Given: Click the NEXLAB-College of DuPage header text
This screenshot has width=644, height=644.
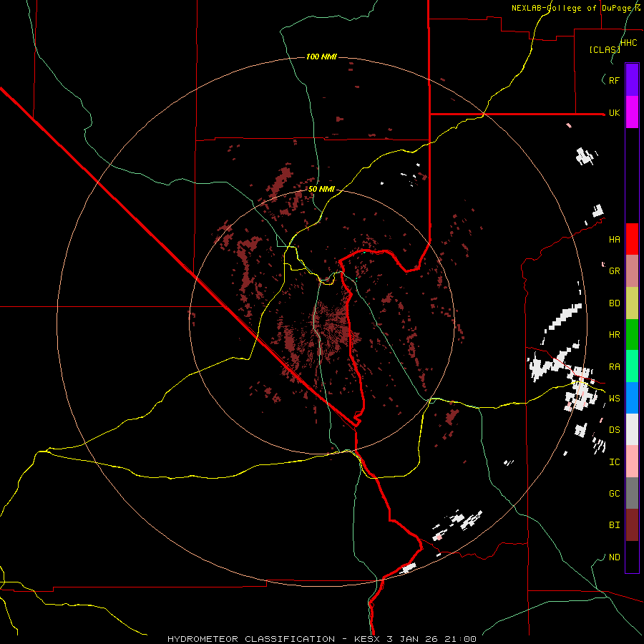Looking at the screenshot, I should coord(575,8).
